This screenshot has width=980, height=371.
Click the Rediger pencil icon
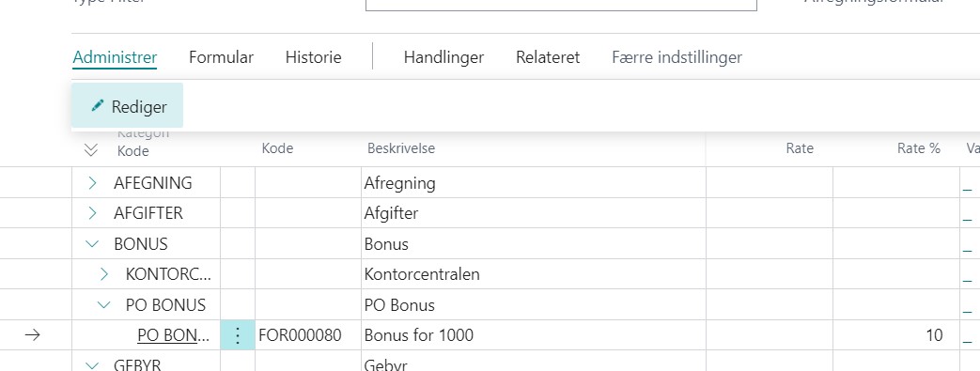coord(97,105)
